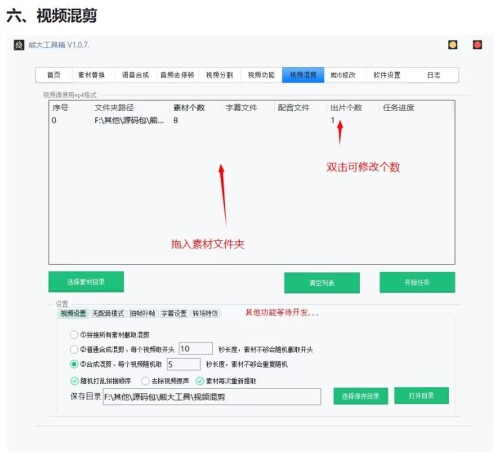Screen dimensions: 500x460
Task: Select the 视频功能 tab
Action: (261, 75)
